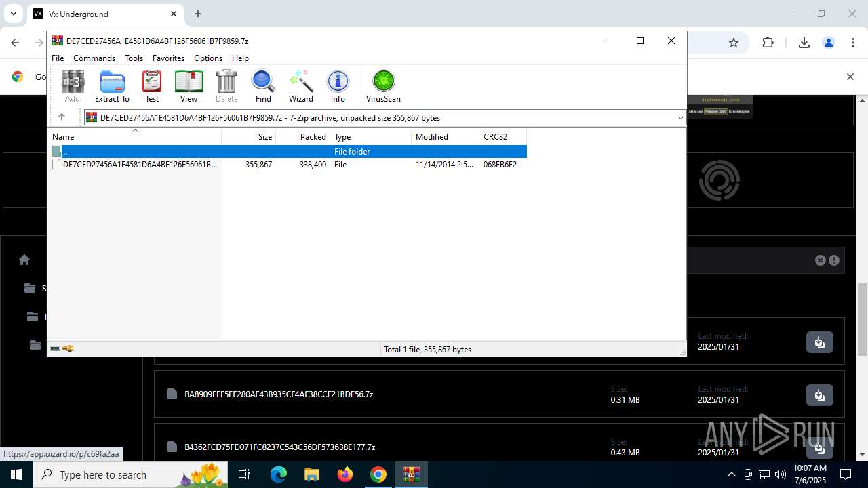Select the DE7CED27456A1E4581D6A4BF126F56061B... file row
This screenshot has width=868, height=488.
pos(288,165)
